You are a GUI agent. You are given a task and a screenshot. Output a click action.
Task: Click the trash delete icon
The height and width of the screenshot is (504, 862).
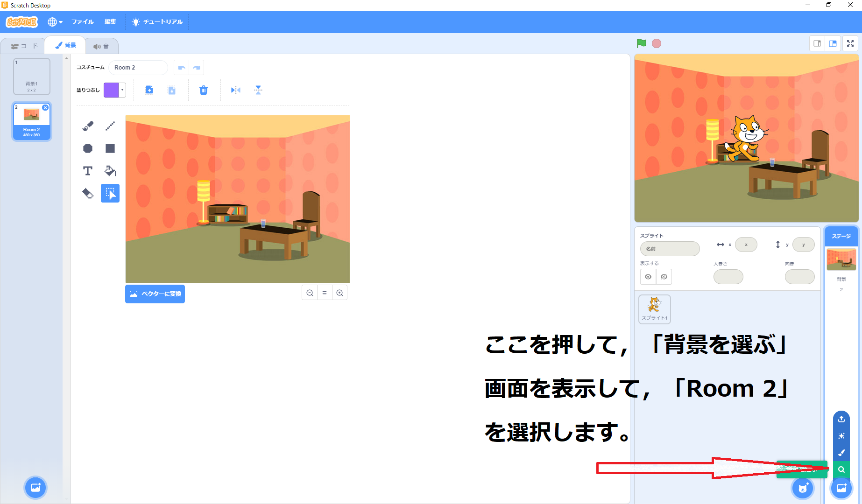click(203, 90)
